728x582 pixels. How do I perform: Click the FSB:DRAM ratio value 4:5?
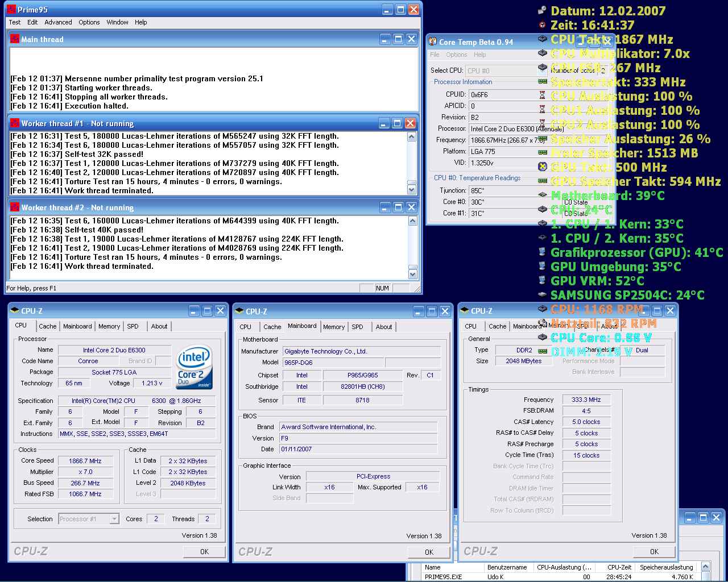pos(586,411)
